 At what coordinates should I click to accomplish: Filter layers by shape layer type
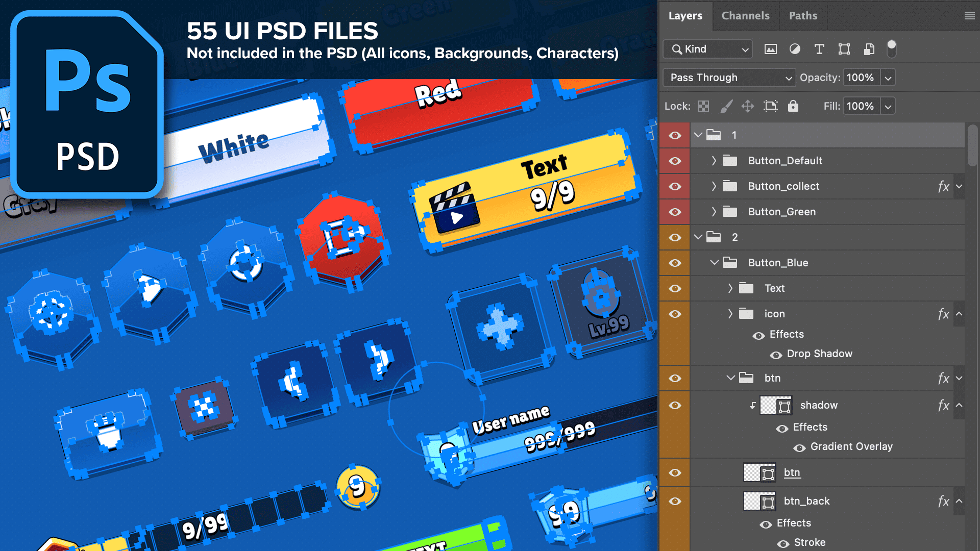pos(844,49)
